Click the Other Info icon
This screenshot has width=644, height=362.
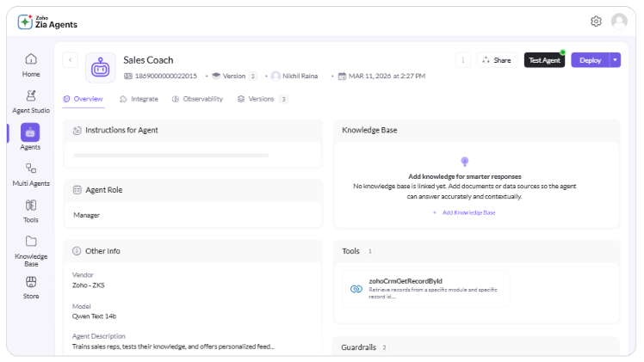pos(77,251)
